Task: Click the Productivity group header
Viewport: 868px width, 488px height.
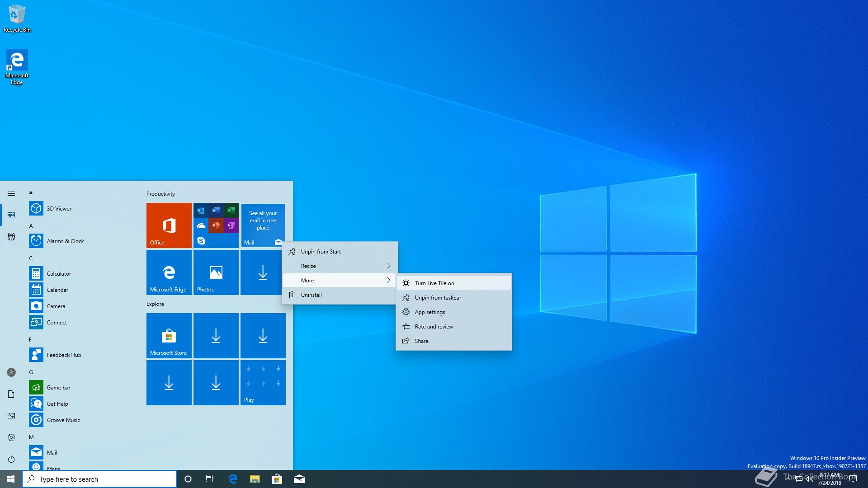Action: [x=160, y=194]
